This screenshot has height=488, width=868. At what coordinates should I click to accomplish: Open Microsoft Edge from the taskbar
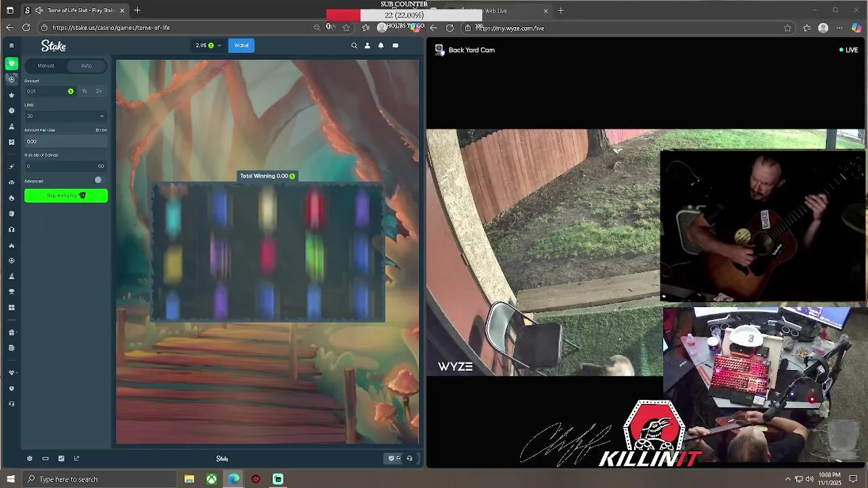point(234,479)
